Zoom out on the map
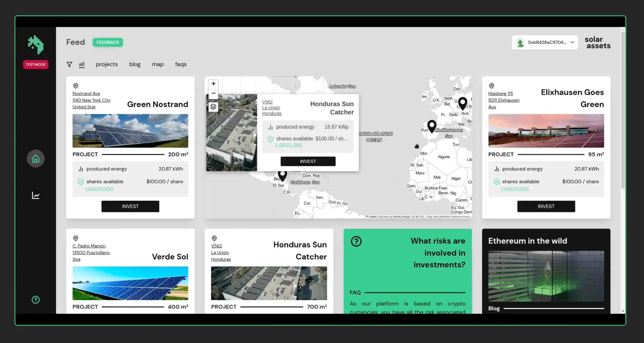The height and width of the screenshot is (343, 644). tap(213, 93)
